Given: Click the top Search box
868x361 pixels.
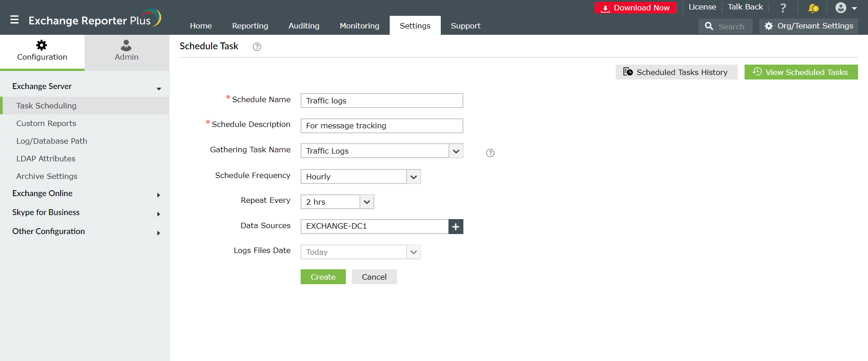Looking at the screenshot, I should [726, 26].
